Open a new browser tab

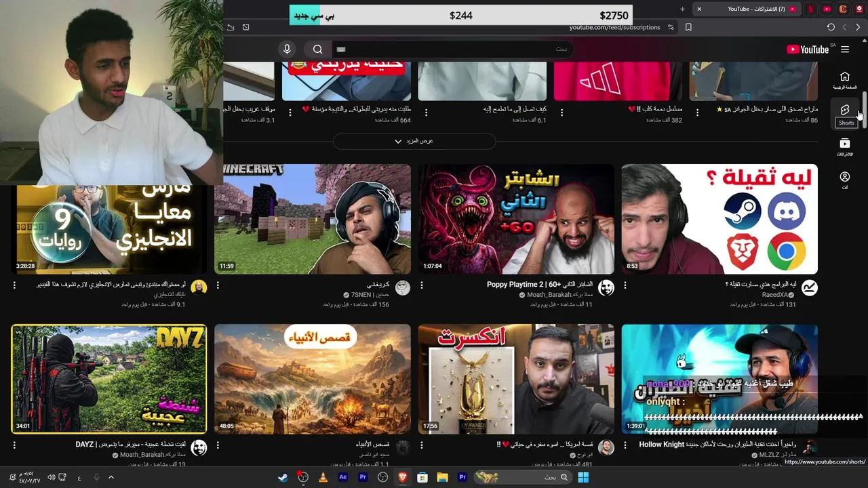[x=683, y=9]
